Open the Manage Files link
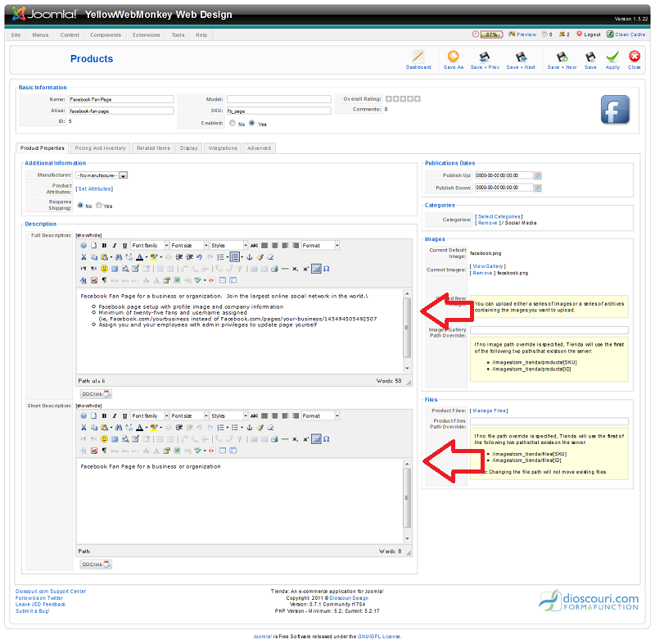The image size is (655, 644). pos(489,410)
